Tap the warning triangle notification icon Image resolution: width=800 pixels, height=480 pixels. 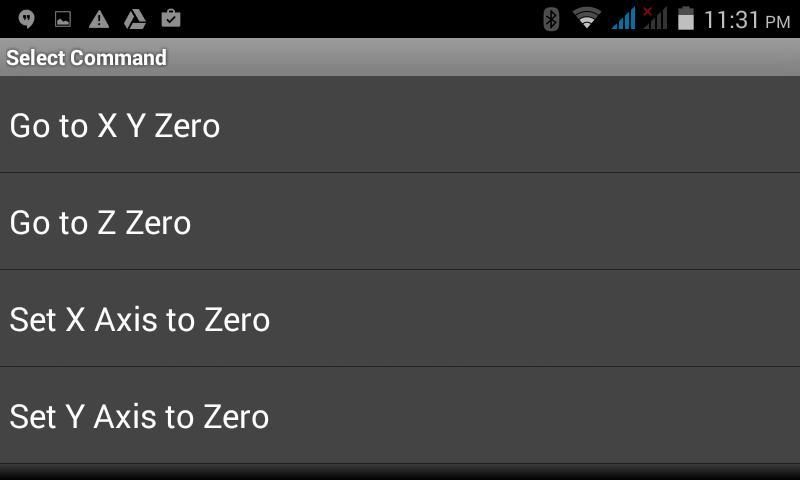point(98,19)
